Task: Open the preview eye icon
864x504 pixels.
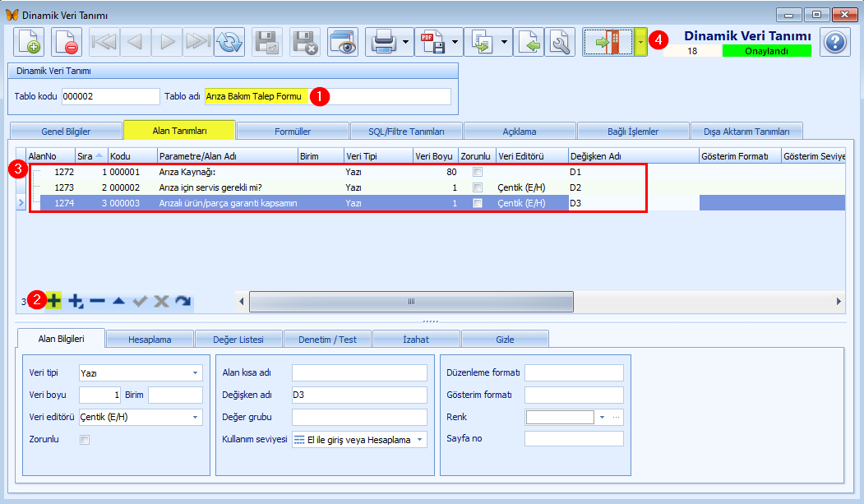Action: point(343,42)
